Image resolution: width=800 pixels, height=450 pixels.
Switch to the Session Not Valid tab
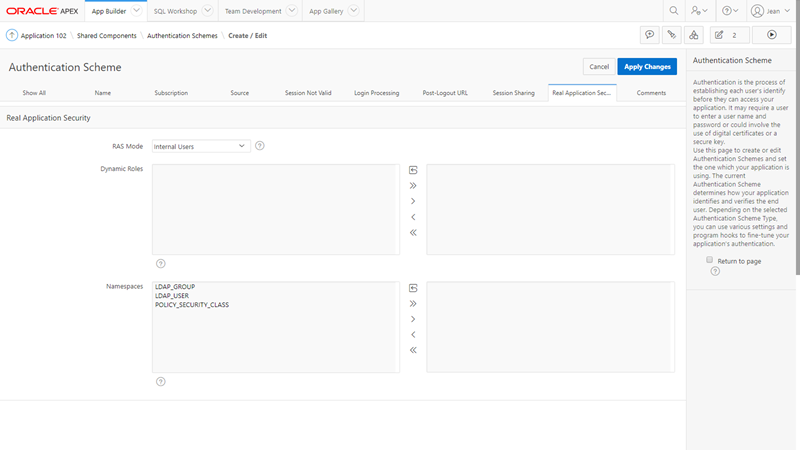click(308, 93)
